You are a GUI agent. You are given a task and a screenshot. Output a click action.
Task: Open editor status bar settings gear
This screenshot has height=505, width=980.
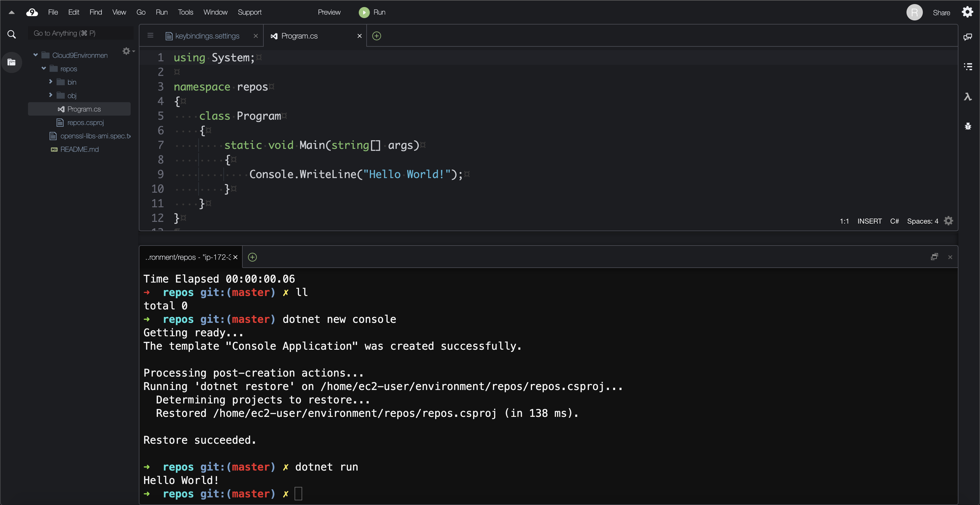coord(949,221)
